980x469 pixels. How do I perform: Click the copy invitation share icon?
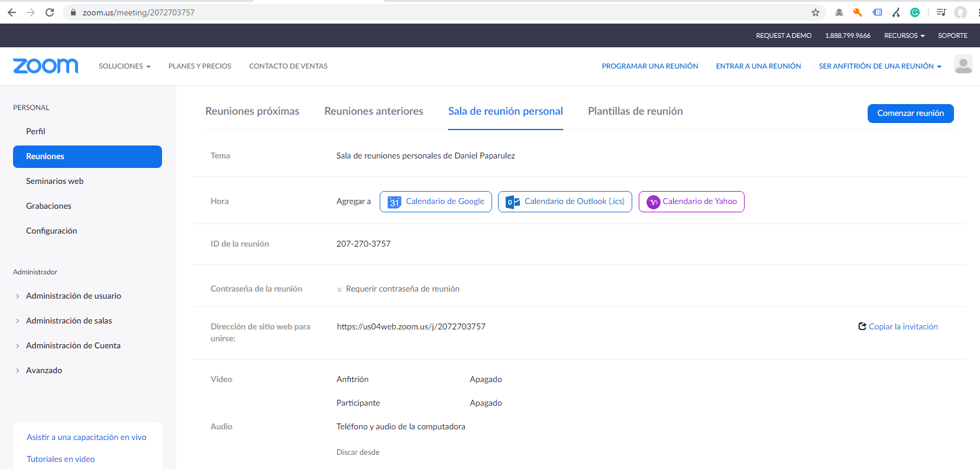point(862,326)
